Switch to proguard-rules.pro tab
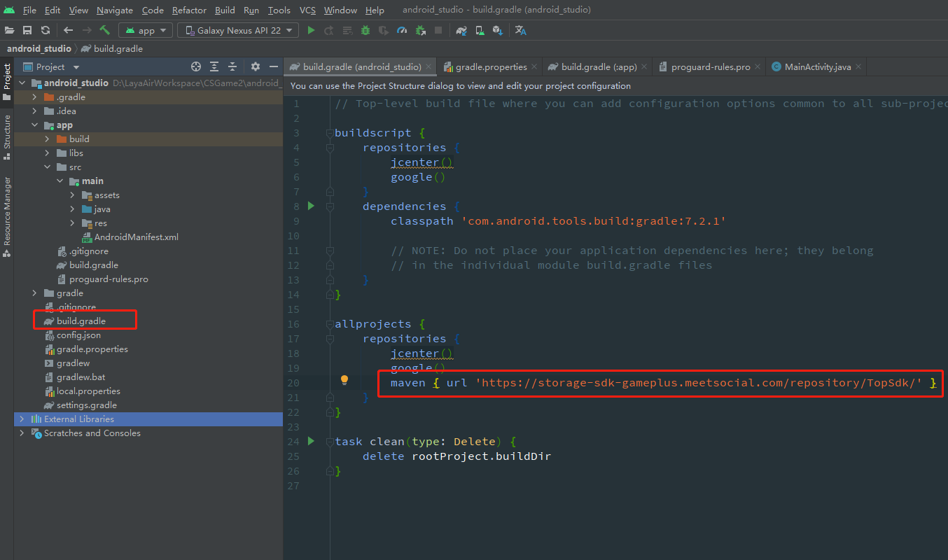Viewport: 948px width, 560px height. (x=710, y=66)
